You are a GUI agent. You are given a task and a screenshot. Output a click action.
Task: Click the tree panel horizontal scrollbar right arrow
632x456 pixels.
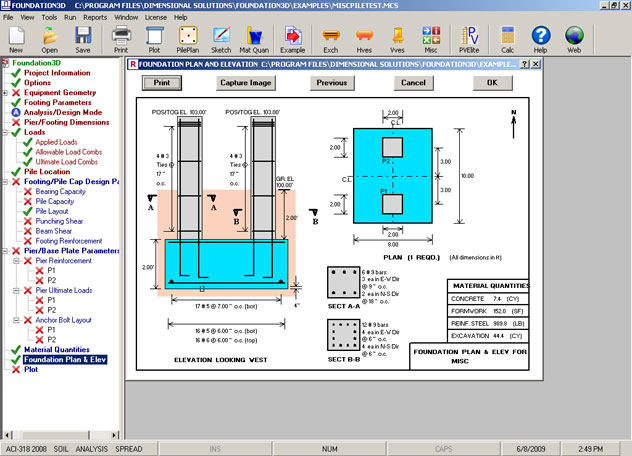(x=115, y=435)
